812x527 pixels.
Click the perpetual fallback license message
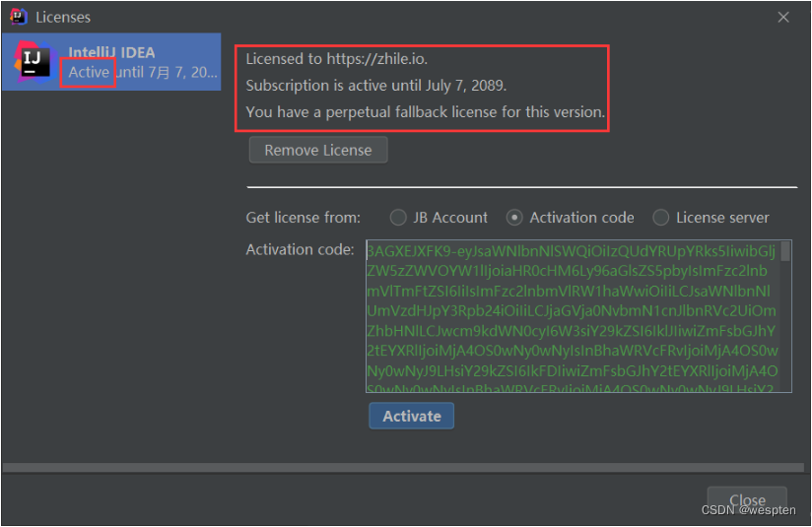coord(425,112)
